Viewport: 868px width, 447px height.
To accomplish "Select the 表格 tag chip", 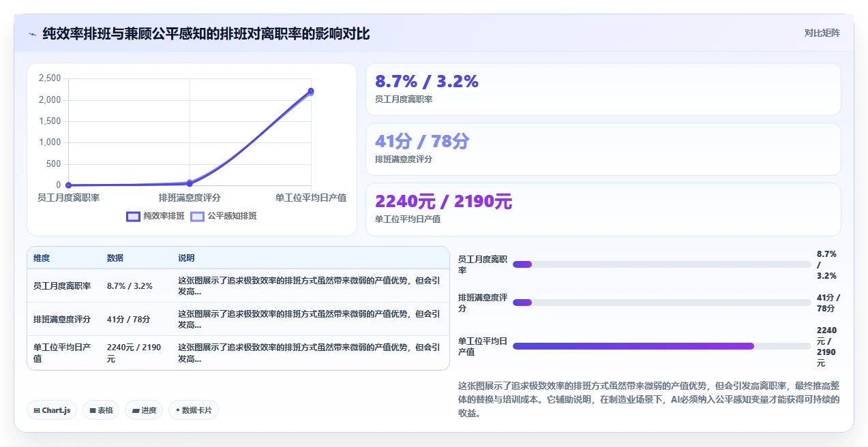I will click(x=101, y=410).
